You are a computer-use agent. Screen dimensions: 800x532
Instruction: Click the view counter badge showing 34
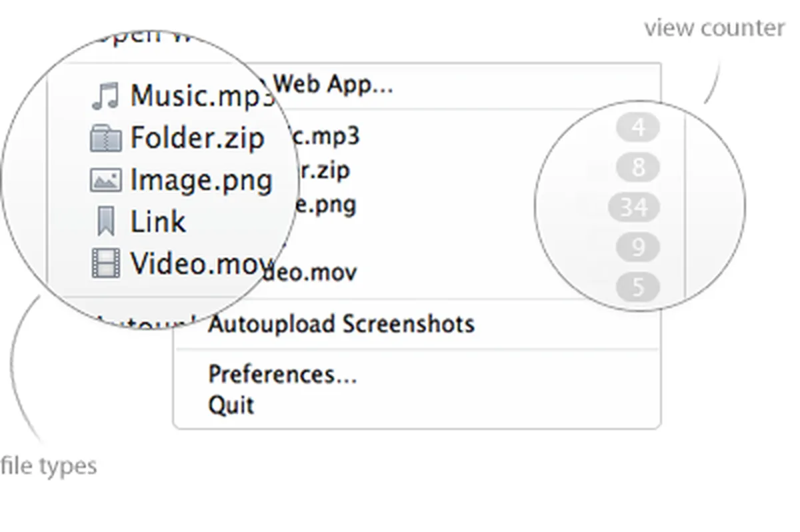[633, 208]
